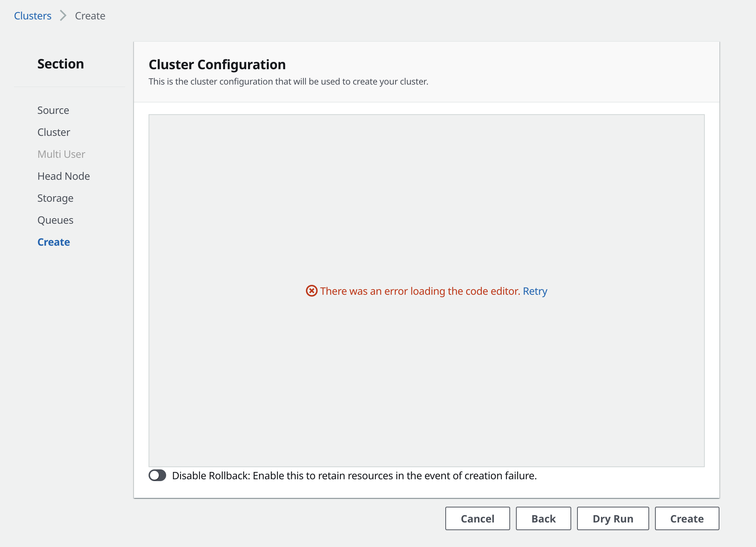Enable the Disable Rollback toggle
The width and height of the screenshot is (756, 547).
[x=157, y=475]
